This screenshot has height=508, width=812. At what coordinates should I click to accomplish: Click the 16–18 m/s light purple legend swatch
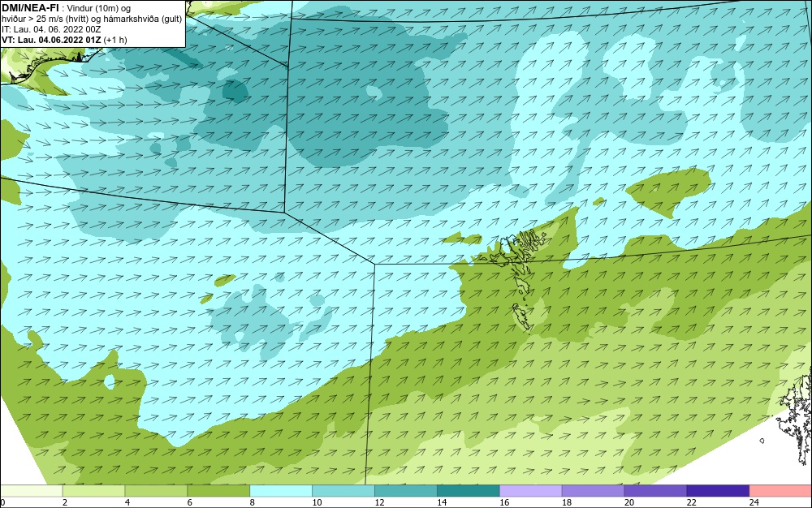531,491
